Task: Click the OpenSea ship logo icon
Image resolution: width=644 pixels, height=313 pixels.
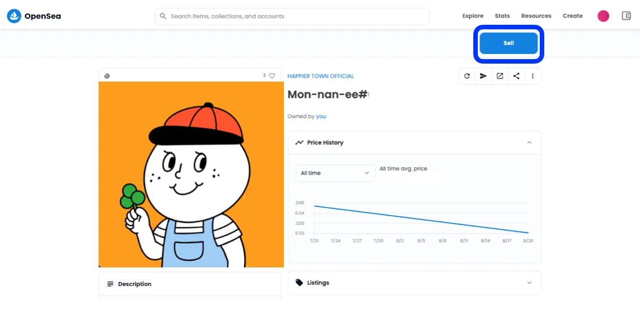Action: 14,16
